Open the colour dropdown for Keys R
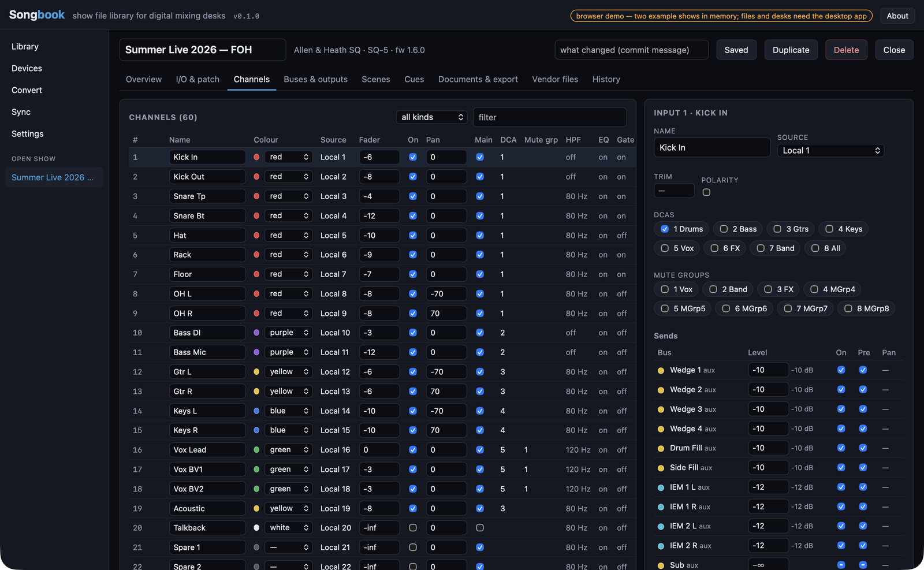Image resolution: width=924 pixels, height=570 pixels. [x=289, y=430]
